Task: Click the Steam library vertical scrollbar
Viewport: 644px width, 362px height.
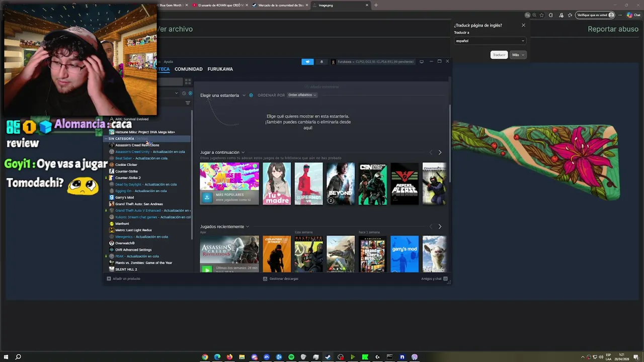Action: coord(450,143)
